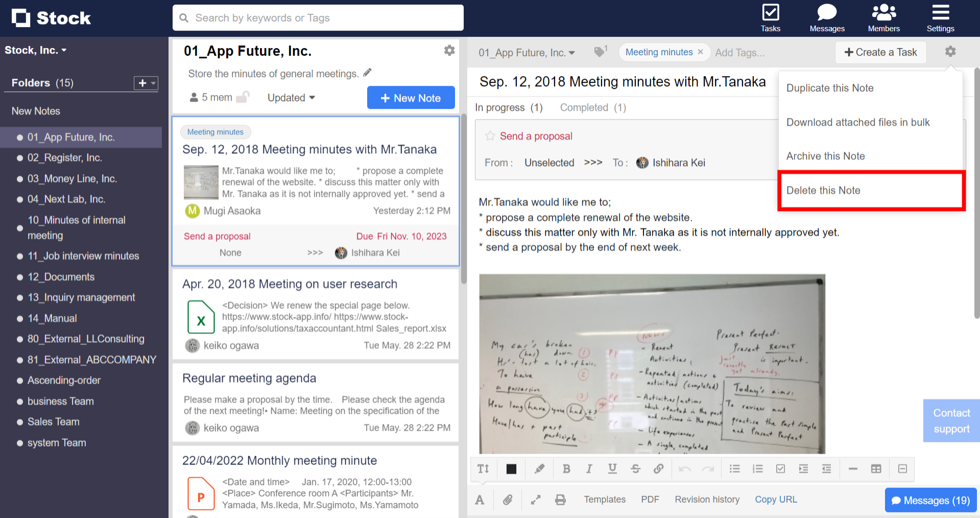Click the print icon in bottom bar
The width and height of the screenshot is (980, 518).
[560, 500]
